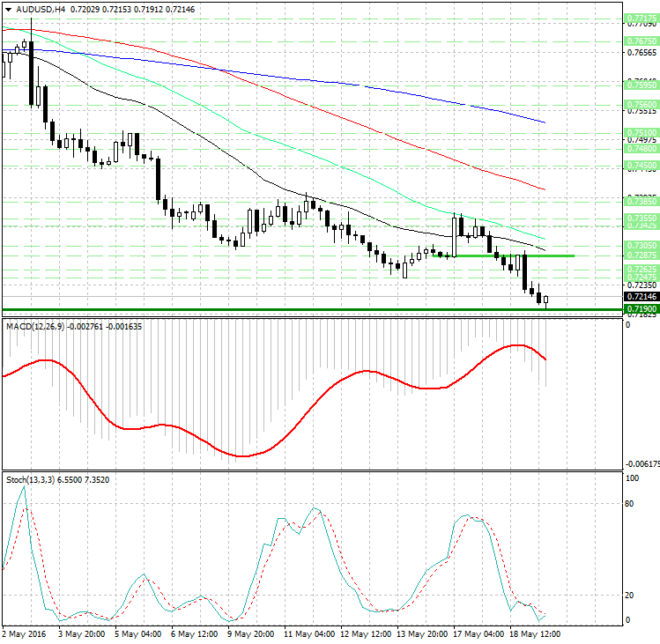Click the MACD(12,26,9) indicator label
This screenshot has width=660, height=644.
click(35, 327)
